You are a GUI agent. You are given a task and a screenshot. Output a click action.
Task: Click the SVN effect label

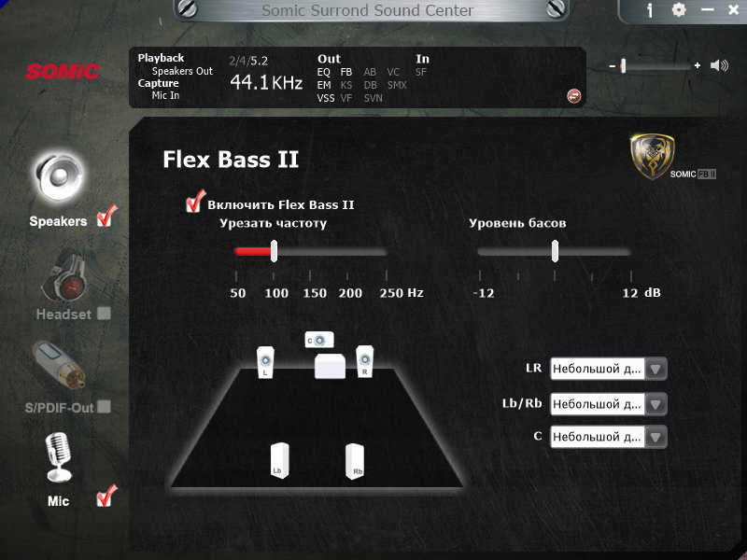pos(373,98)
